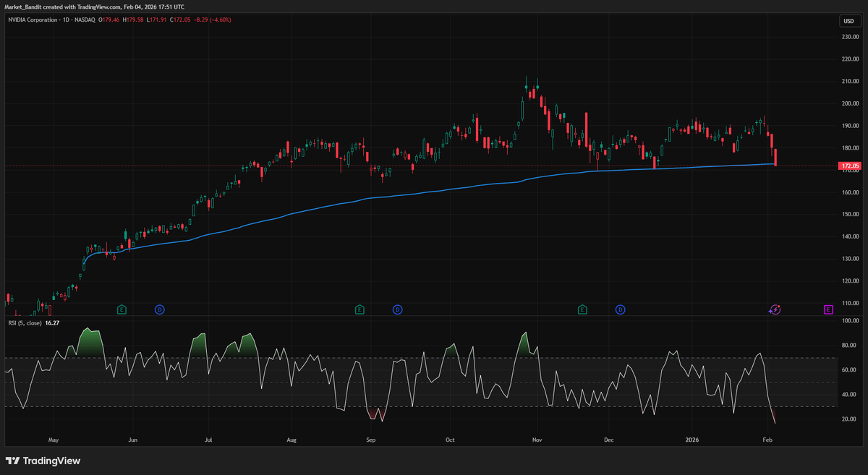Open the dividend marker next to the June earnings icon

[159, 309]
